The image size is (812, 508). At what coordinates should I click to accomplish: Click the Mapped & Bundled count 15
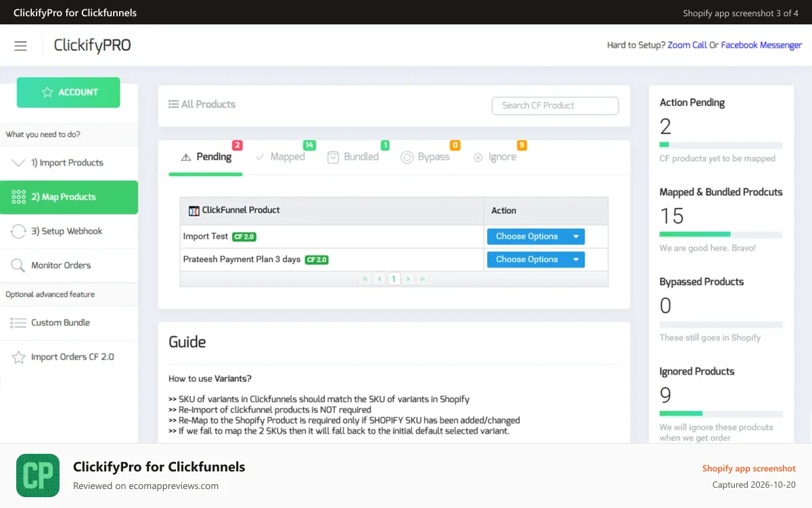tap(672, 216)
